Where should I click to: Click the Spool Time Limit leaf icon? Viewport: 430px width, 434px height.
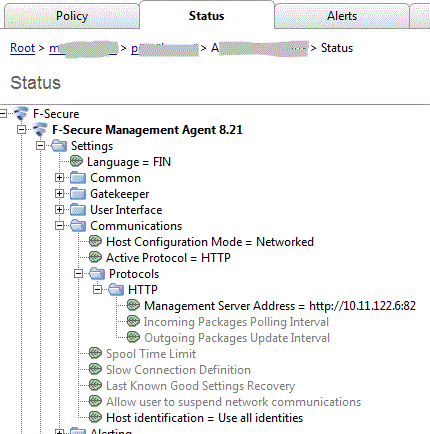95,353
